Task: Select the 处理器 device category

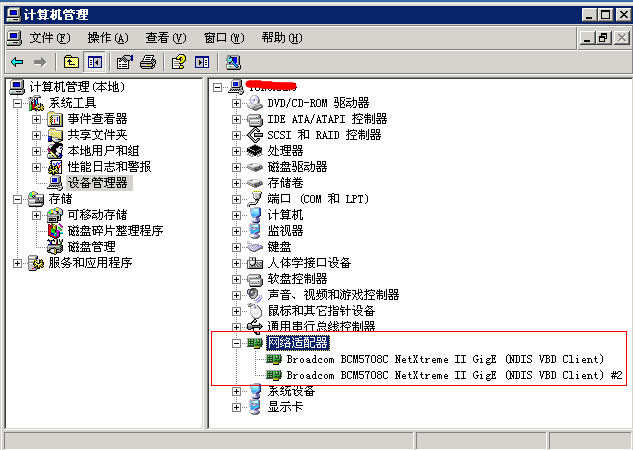Action: pos(285,151)
